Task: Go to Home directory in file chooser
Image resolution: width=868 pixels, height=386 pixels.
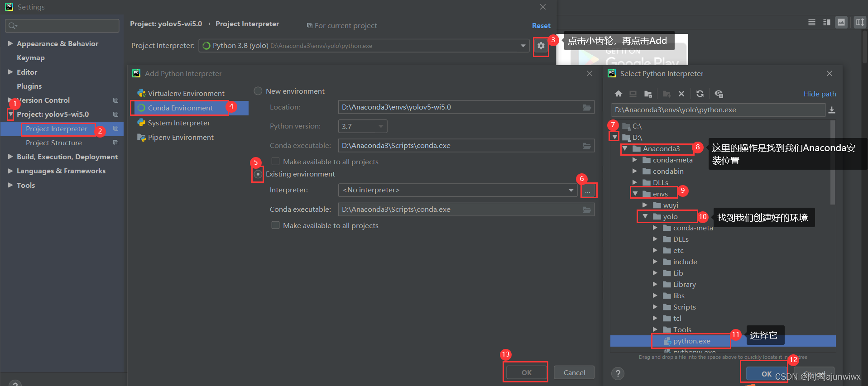Action: coord(618,94)
